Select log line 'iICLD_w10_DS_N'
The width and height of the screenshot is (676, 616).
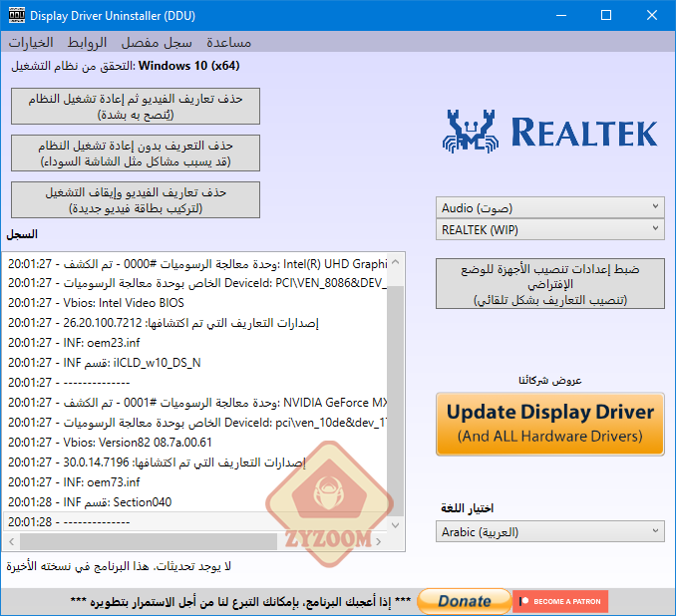point(194,363)
